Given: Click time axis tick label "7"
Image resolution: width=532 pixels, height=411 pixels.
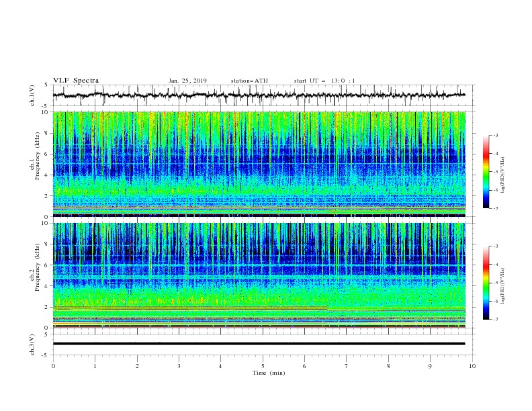Looking at the screenshot, I should click(347, 366).
